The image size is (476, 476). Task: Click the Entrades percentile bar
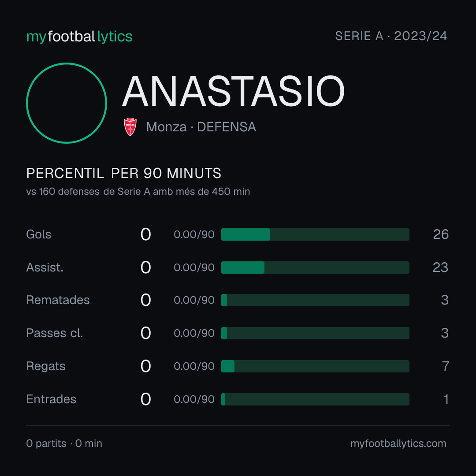tap(315, 399)
